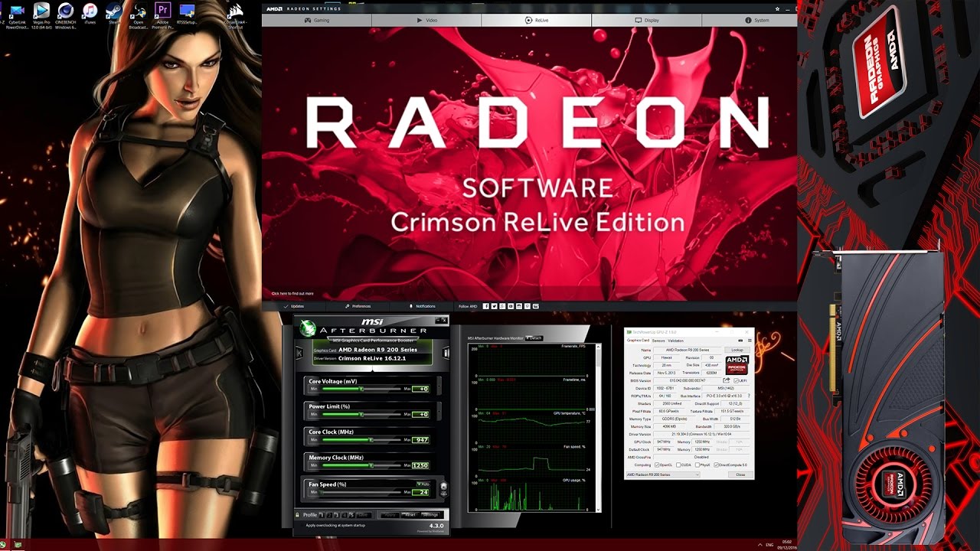Click Afterburner left K side button
Screen dimensions: 980x551
pyautogui.click(x=299, y=353)
